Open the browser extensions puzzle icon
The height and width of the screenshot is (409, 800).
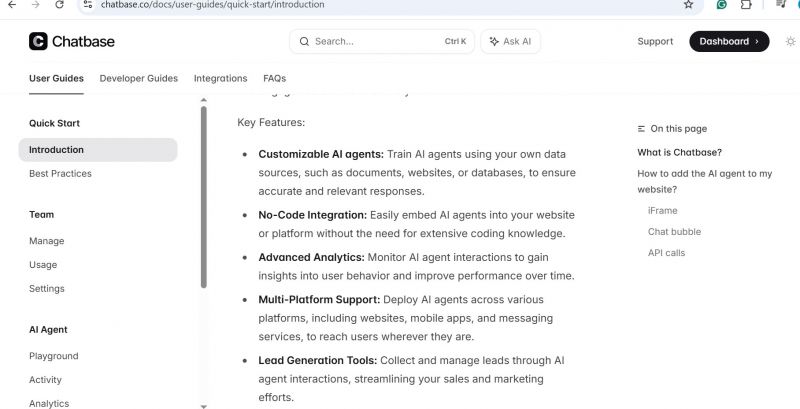[x=746, y=5]
